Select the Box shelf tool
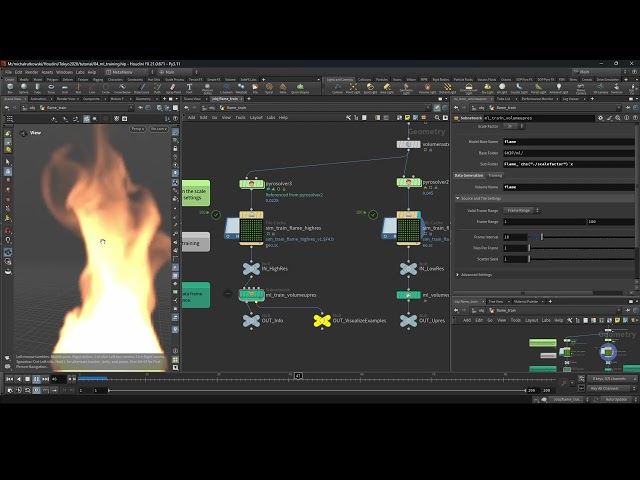The width and height of the screenshot is (640, 480). 10,88
